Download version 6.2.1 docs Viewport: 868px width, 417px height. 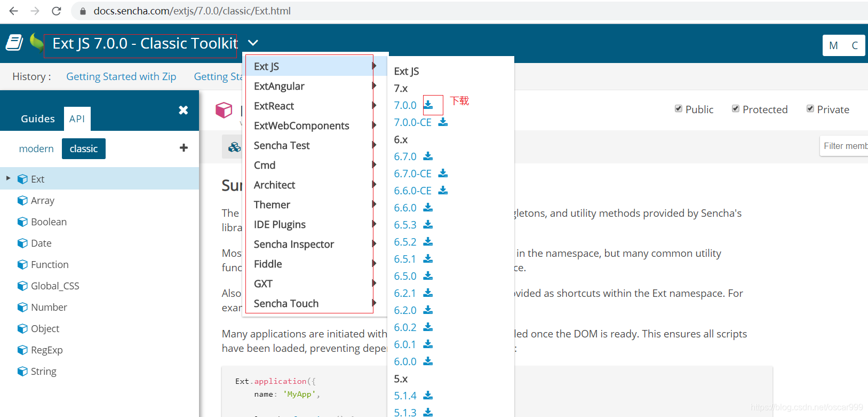coord(428,293)
